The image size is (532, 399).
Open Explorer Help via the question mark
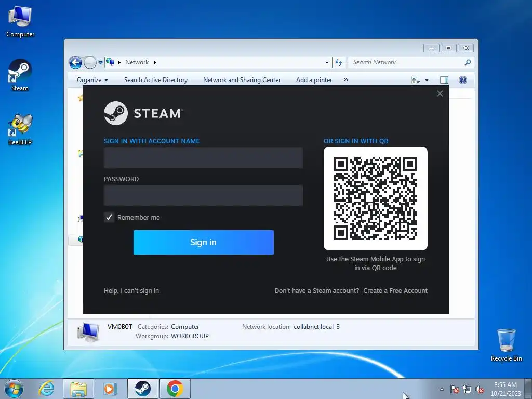[463, 80]
